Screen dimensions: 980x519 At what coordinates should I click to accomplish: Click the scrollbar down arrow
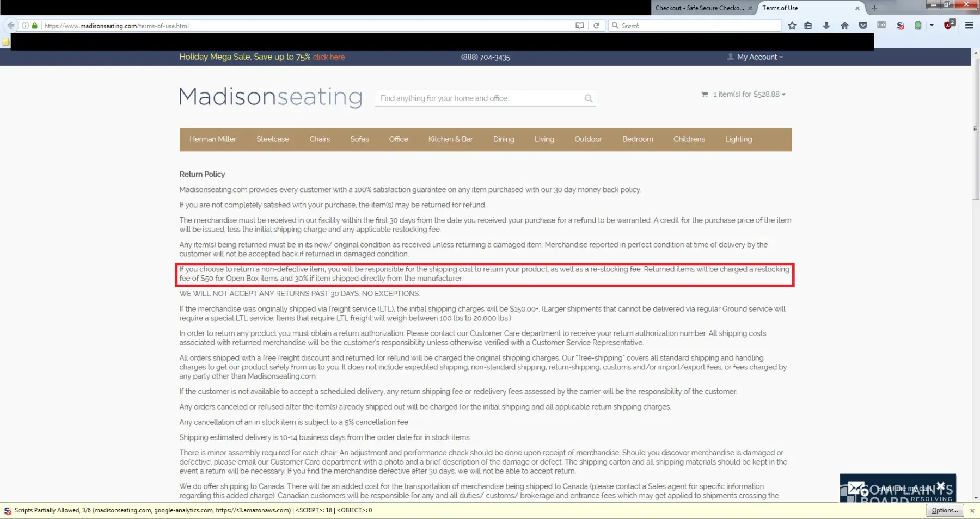click(976, 498)
